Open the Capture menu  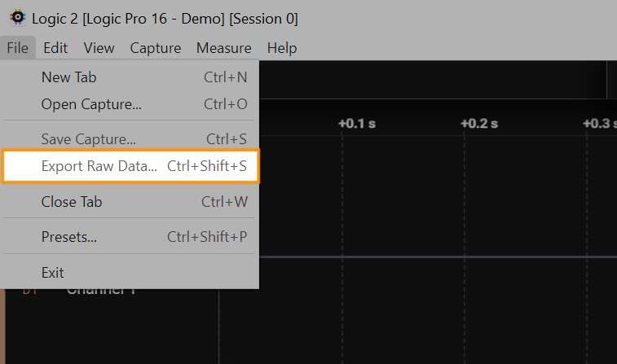click(x=155, y=48)
